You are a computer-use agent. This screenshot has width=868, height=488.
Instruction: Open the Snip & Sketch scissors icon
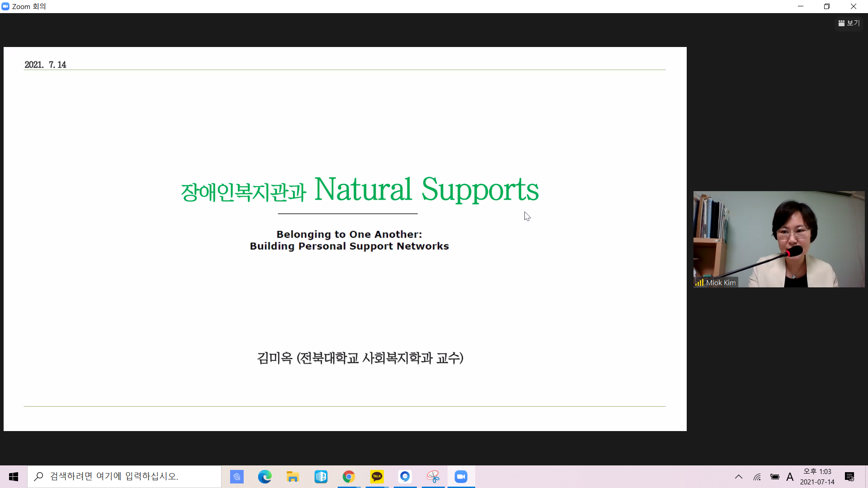[433, 477]
